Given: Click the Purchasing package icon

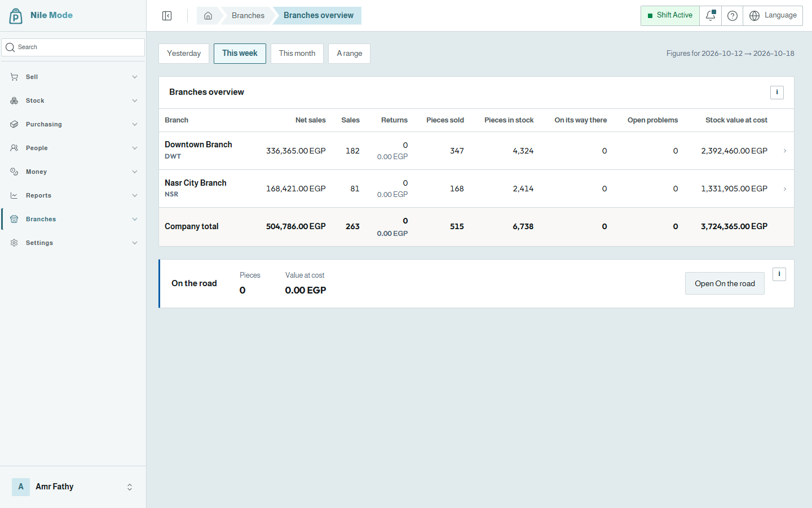Looking at the screenshot, I should (14, 124).
